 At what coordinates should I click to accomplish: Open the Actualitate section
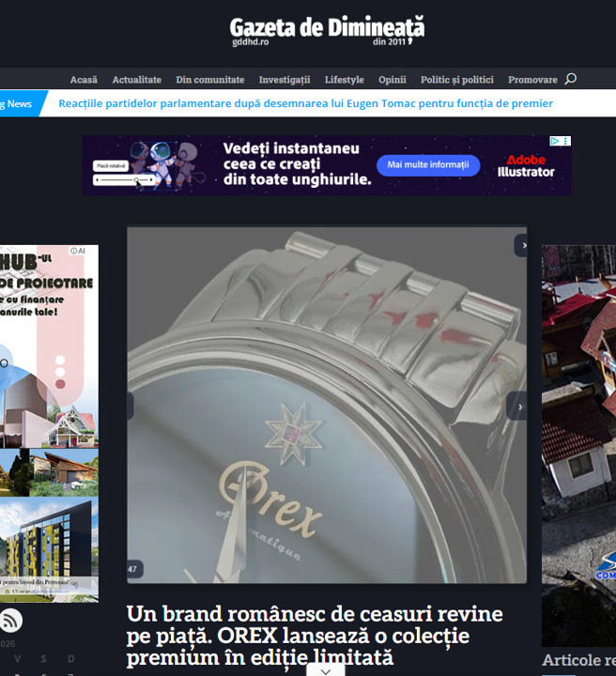pyautogui.click(x=137, y=80)
